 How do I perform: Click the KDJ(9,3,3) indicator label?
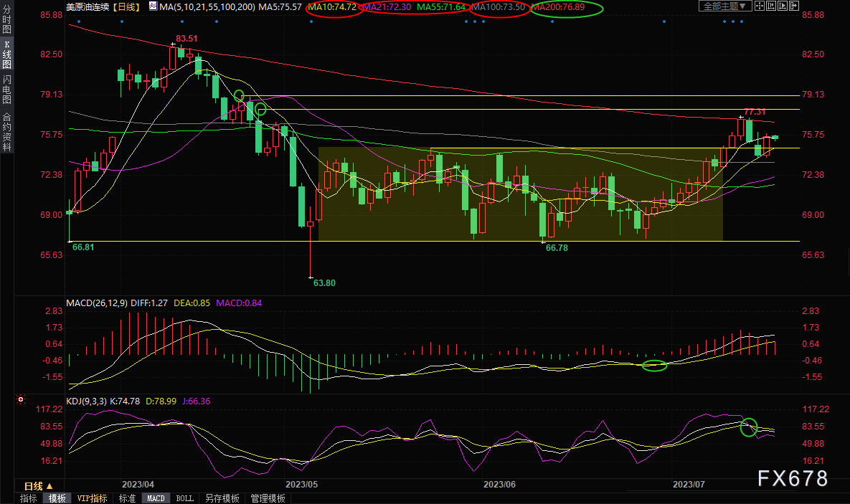pos(87,401)
